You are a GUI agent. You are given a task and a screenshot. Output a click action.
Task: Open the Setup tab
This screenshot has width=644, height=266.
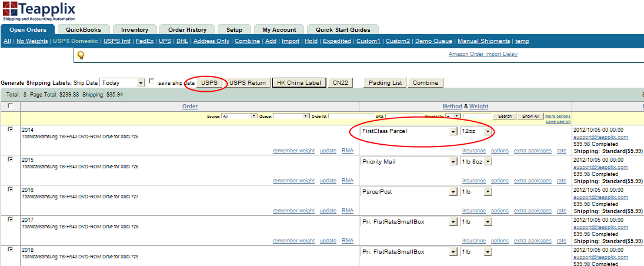click(234, 29)
